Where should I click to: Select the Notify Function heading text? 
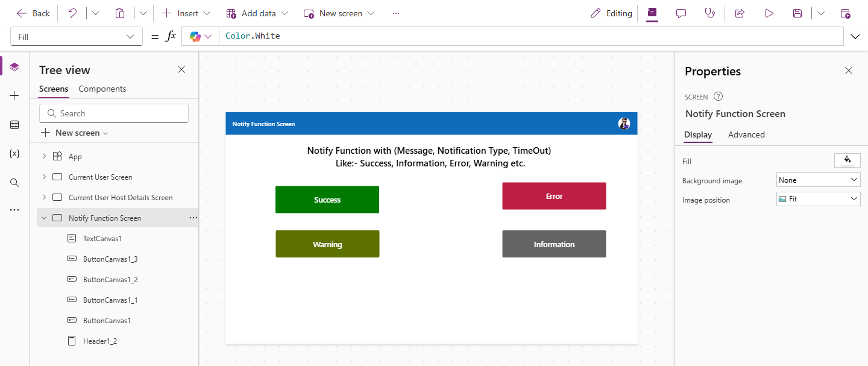(429, 157)
